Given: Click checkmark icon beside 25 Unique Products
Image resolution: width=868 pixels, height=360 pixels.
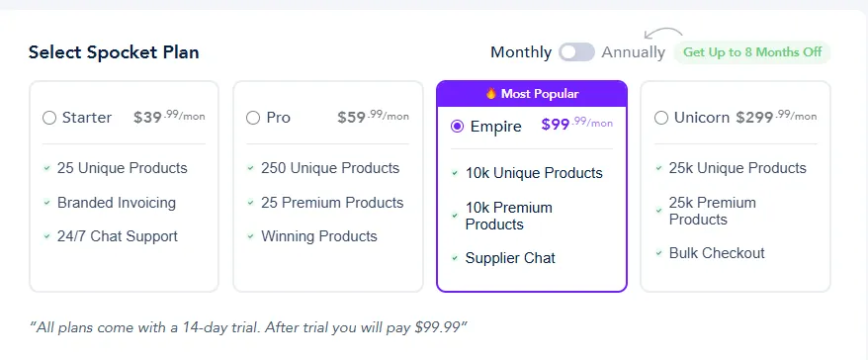Looking at the screenshot, I should click(47, 168).
